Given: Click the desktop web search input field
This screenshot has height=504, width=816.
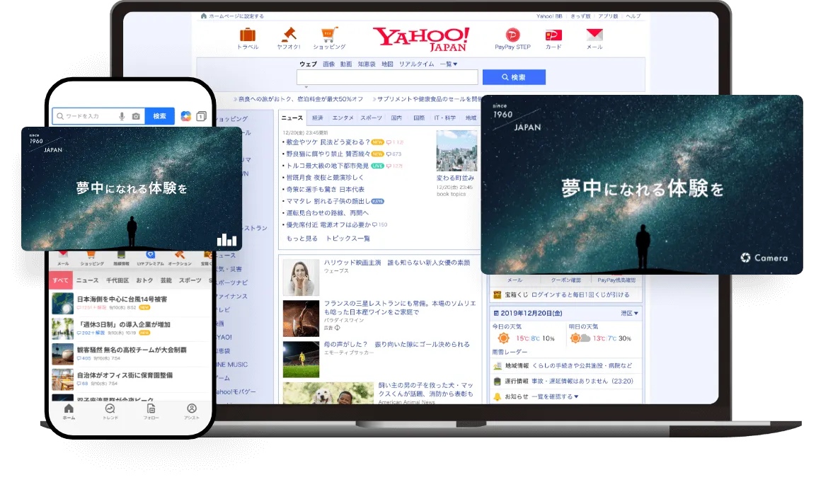Looking at the screenshot, I should pyautogui.click(x=386, y=77).
